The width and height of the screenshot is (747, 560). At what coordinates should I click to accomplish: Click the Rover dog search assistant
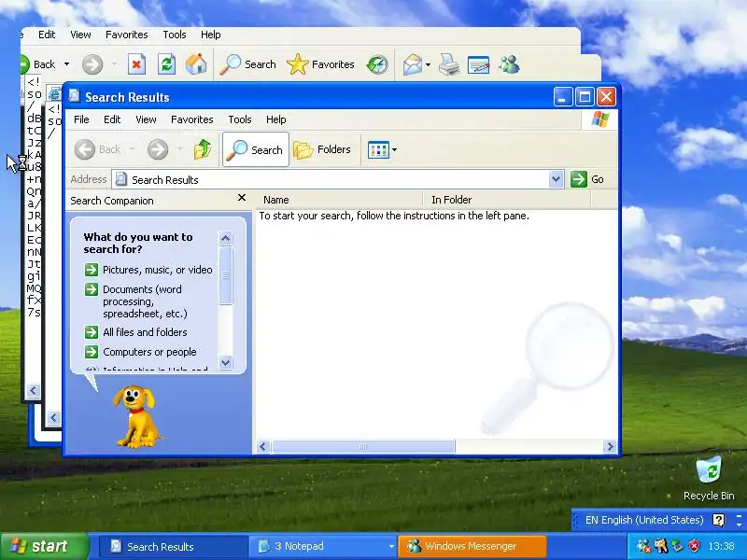click(135, 417)
